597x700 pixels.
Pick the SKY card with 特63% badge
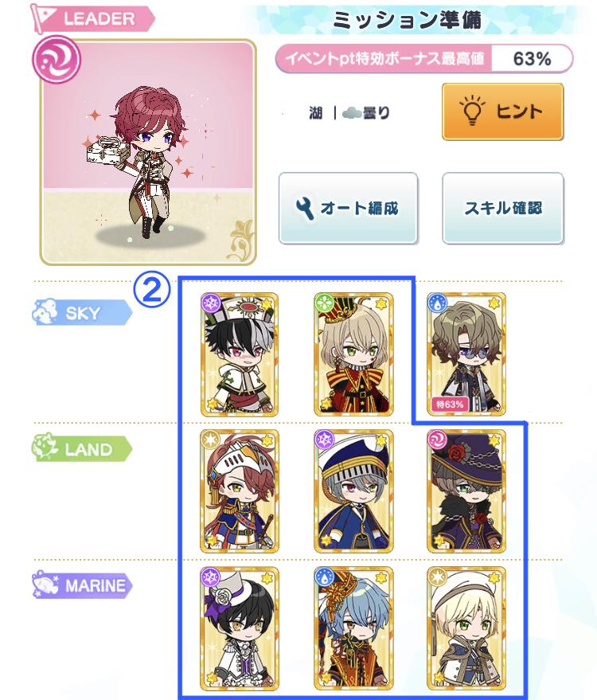click(x=466, y=354)
